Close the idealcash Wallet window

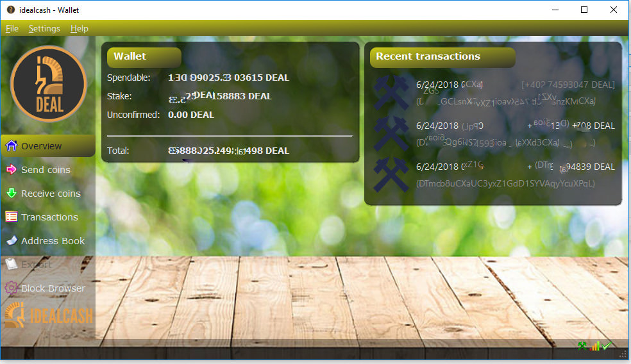[x=614, y=10]
